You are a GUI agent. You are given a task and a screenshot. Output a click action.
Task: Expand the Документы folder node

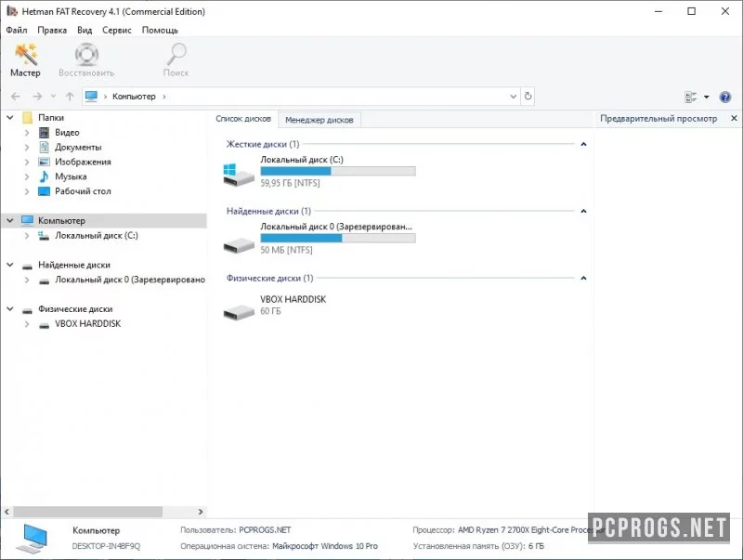pyautogui.click(x=27, y=148)
